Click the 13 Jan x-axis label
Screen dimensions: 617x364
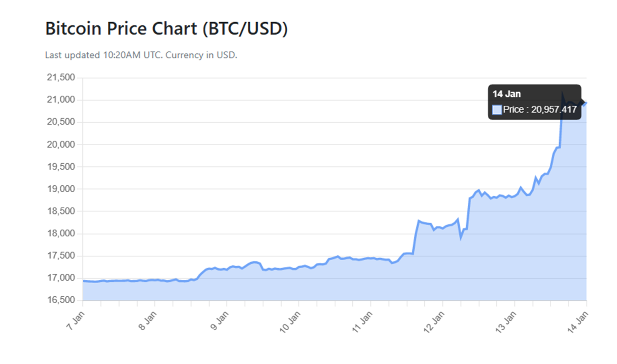[x=506, y=322]
